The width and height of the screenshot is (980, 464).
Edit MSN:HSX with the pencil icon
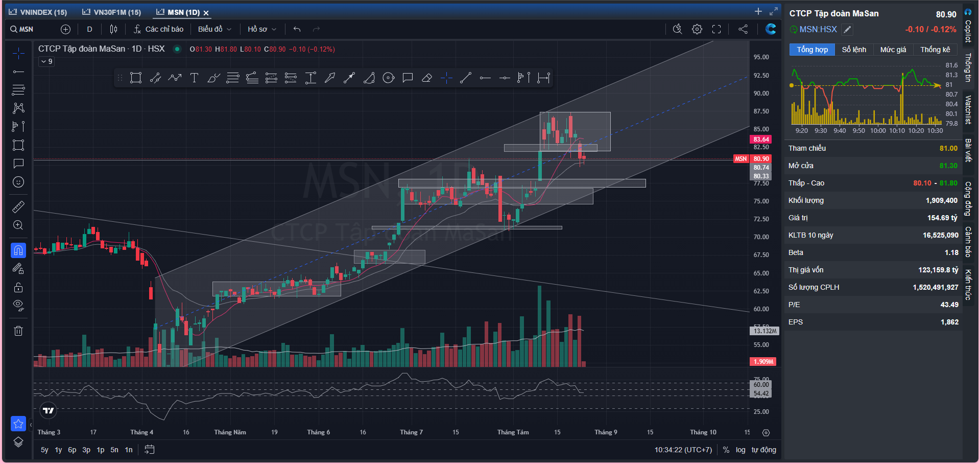click(847, 30)
